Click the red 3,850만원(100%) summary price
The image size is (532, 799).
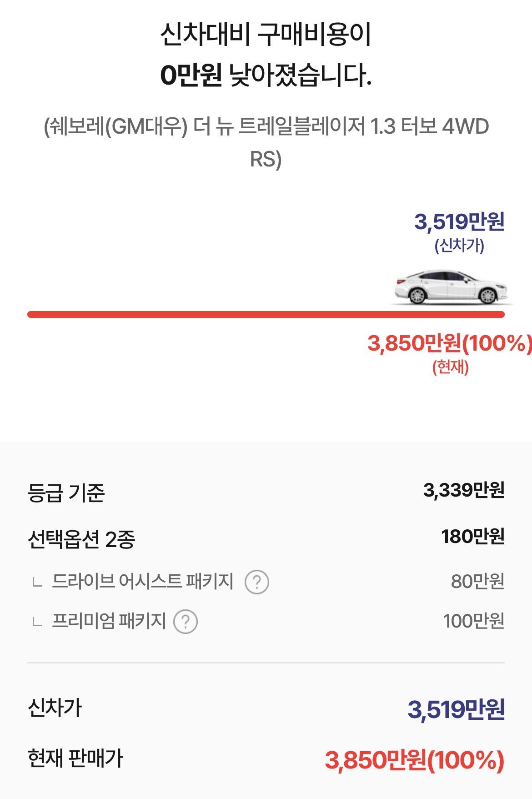pos(415,760)
